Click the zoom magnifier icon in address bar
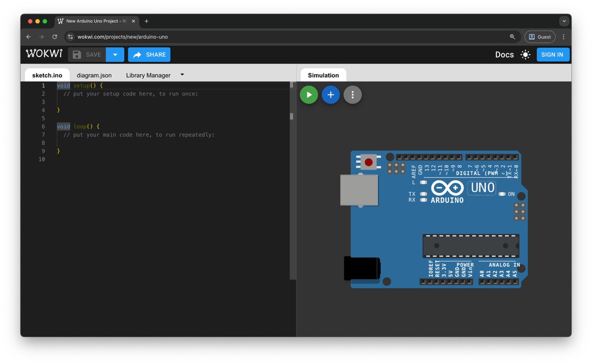 pos(513,36)
